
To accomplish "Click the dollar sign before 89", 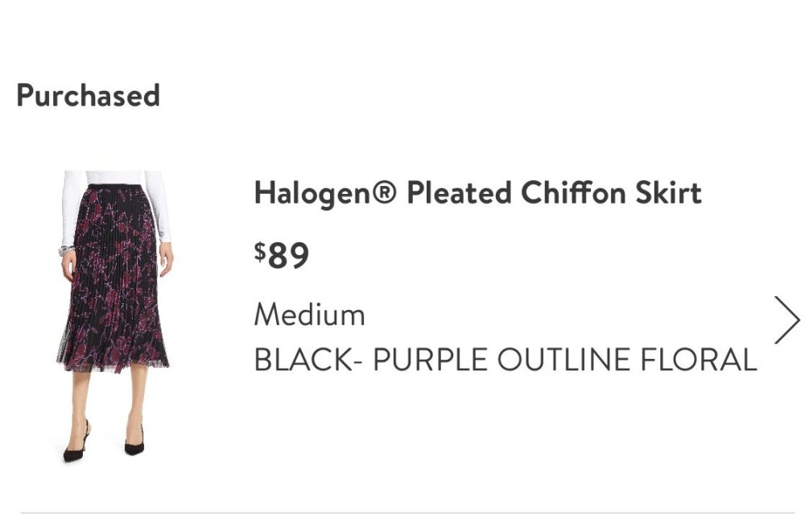I will [x=260, y=252].
